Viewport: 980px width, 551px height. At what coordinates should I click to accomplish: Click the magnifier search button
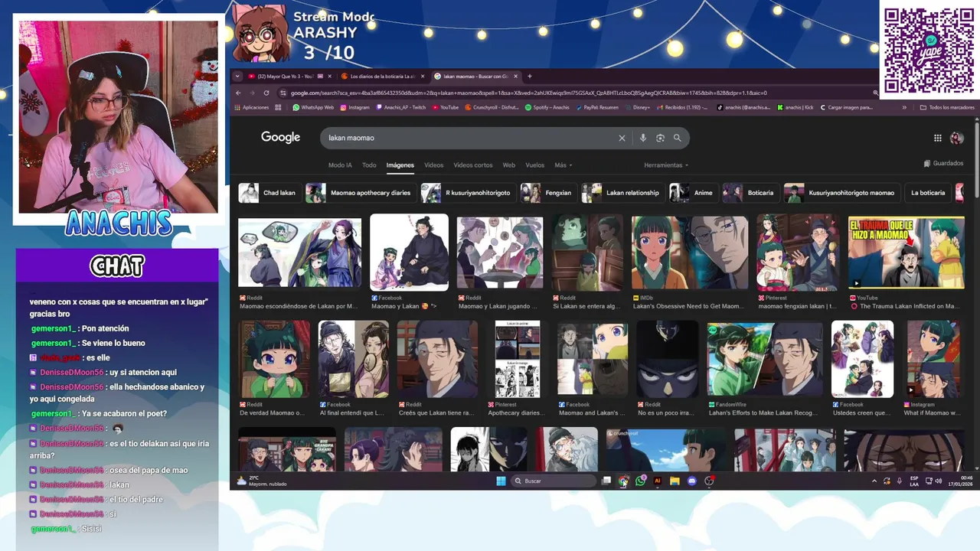677,138
